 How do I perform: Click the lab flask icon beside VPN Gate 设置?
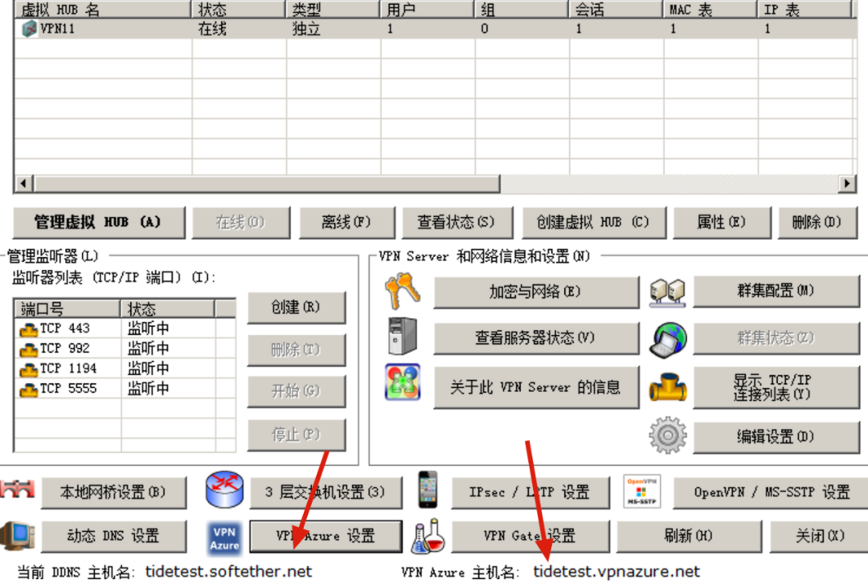click(x=428, y=536)
